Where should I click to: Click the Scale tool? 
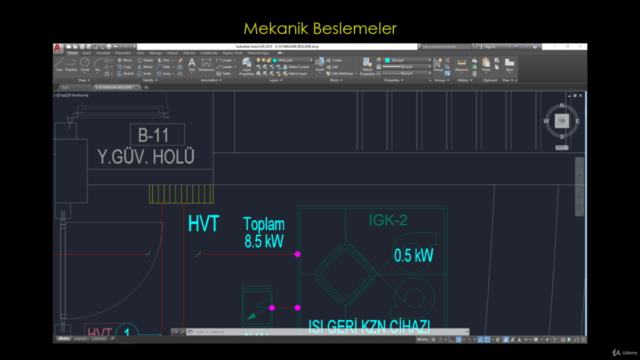[144, 73]
